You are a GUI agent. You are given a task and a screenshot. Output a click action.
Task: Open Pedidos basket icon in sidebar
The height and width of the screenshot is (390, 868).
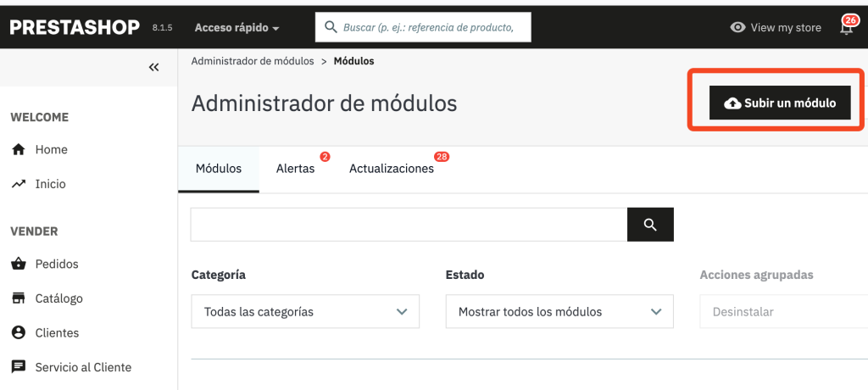[18, 265]
